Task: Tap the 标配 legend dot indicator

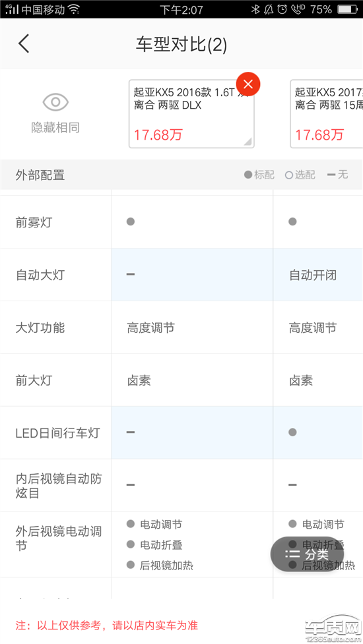Action: tap(248, 175)
